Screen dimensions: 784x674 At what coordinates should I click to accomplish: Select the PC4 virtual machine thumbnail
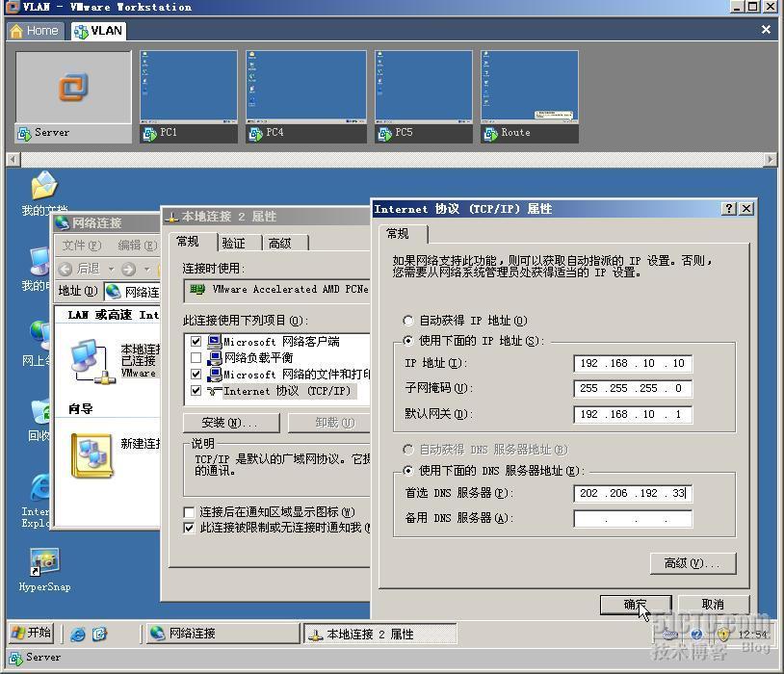point(306,97)
